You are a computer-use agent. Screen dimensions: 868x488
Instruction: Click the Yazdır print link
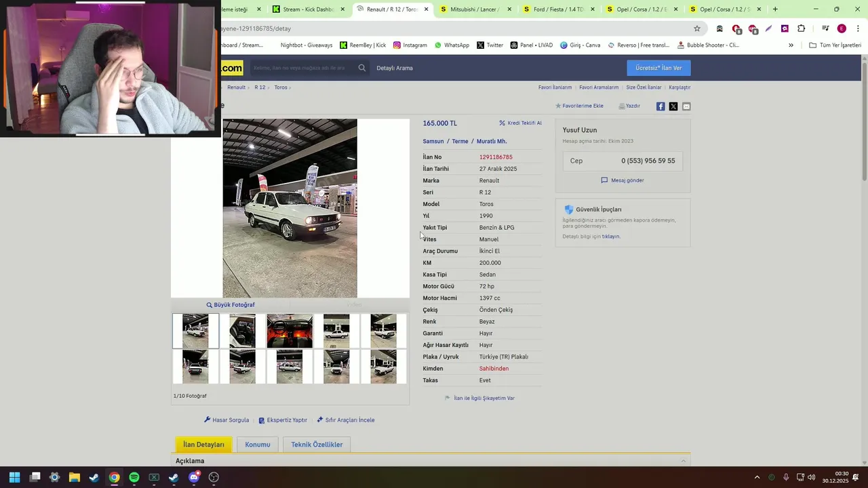point(629,106)
